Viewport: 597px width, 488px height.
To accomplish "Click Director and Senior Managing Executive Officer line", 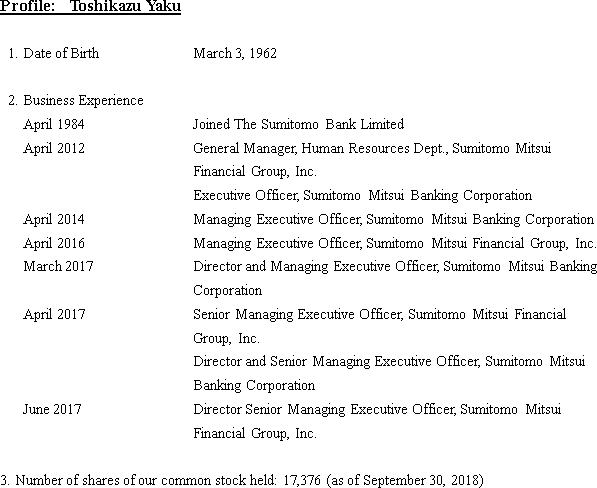I will coord(389,362).
